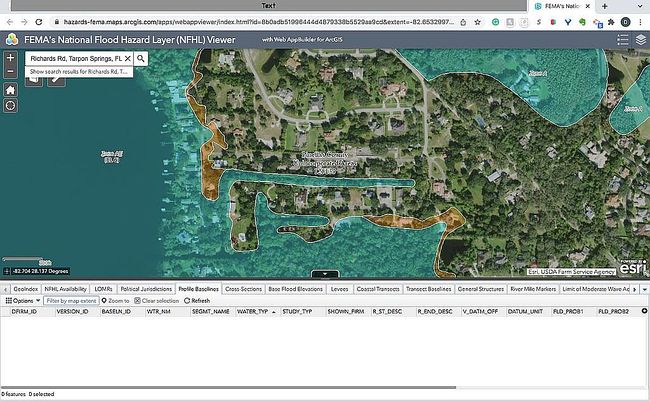Screen dimensions: 650x401
Task: Switch to the Coastal Transects tab
Action: [x=378, y=289]
